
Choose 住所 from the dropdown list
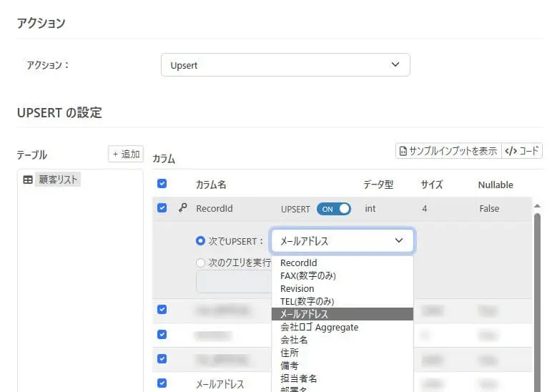pos(342,353)
